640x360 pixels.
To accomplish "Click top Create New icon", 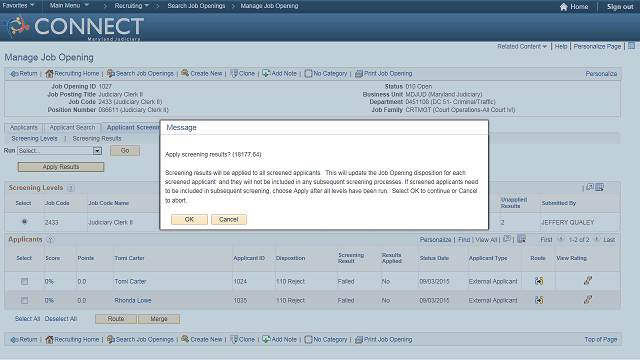I will pos(185,73).
